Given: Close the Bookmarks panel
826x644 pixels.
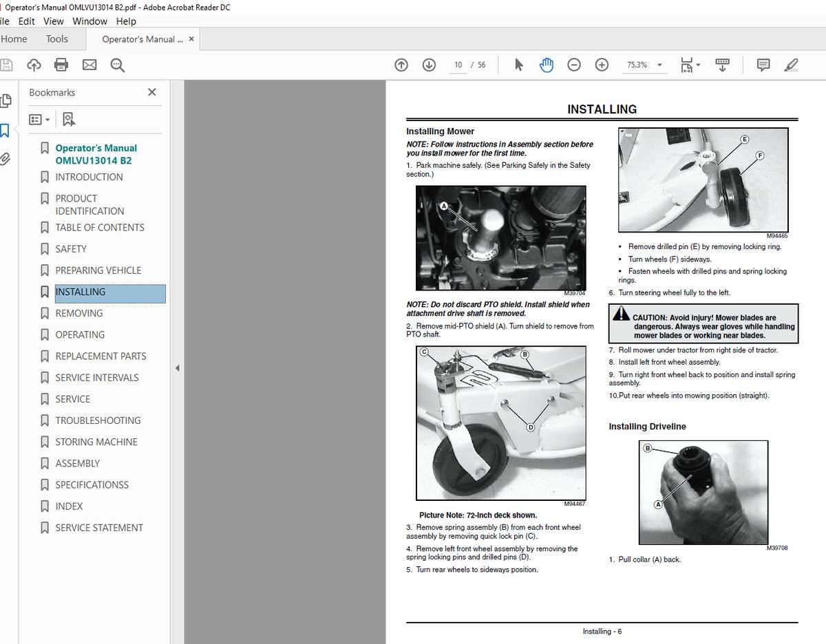Looking at the screenshot, I should [x=152, y=92].
